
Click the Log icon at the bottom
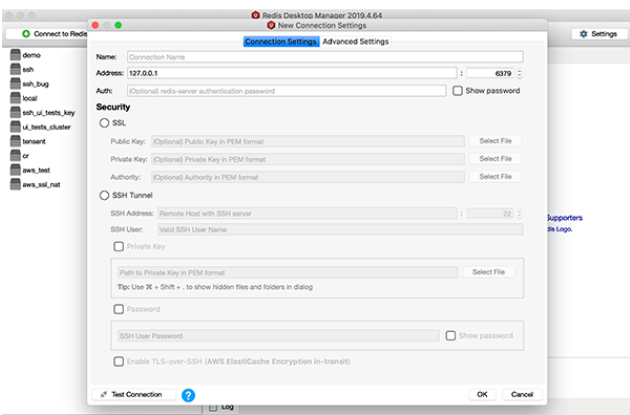[x=213, y=407]
